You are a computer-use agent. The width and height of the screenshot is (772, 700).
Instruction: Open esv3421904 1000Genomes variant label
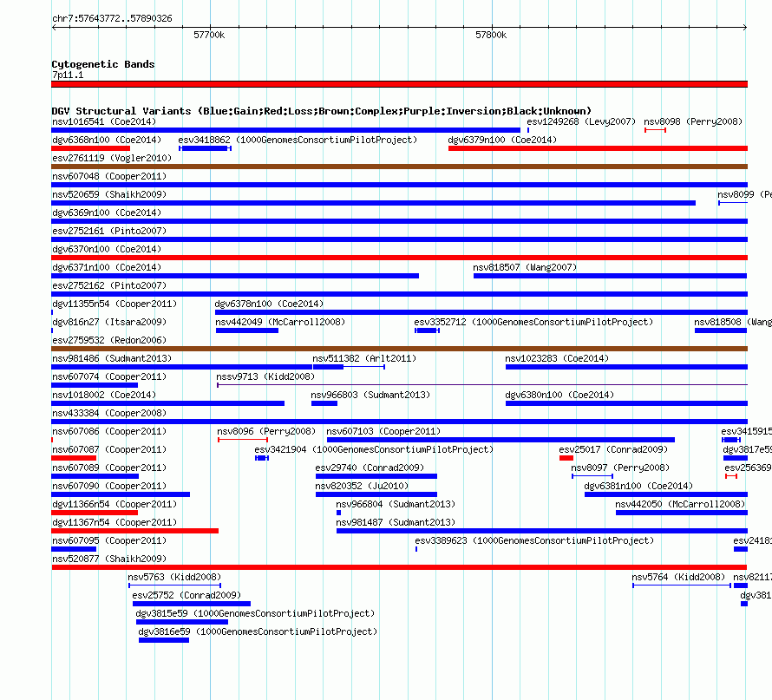[374, 449]
